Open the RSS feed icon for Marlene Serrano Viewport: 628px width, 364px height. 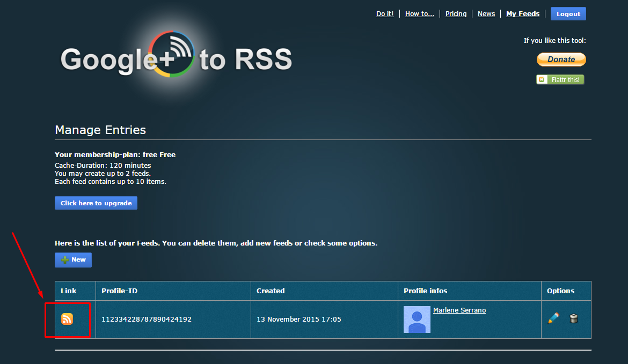pos(67,318)
